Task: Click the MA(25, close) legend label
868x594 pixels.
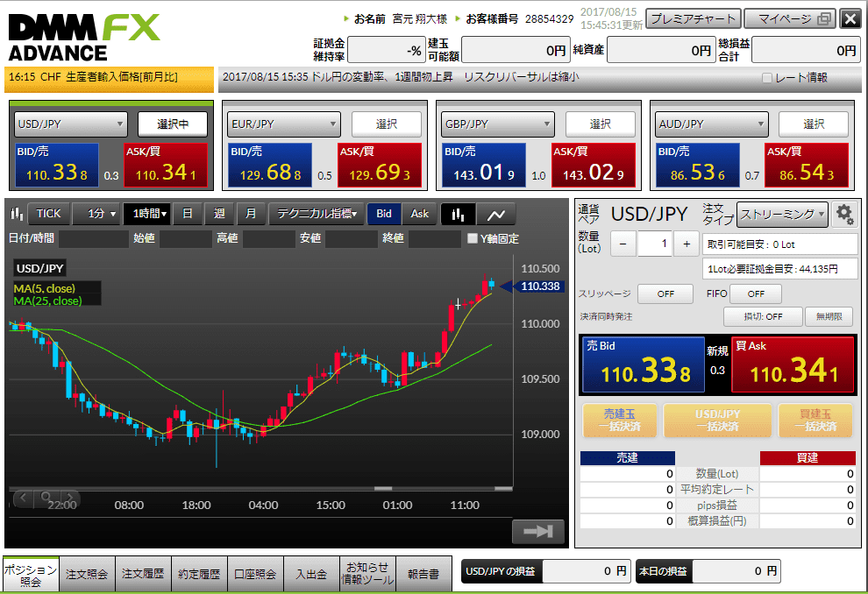Action: [47, 301]
